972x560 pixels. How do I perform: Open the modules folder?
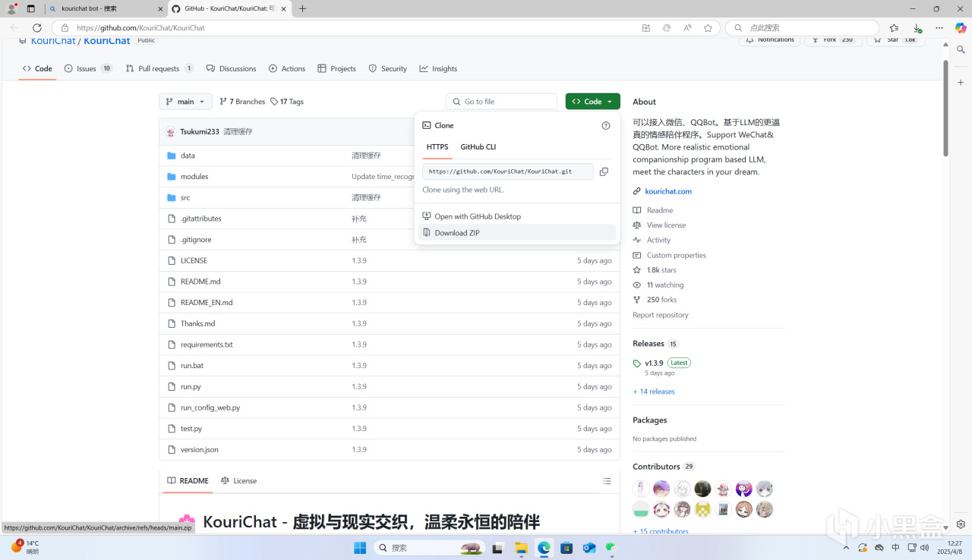pos(194,177)
